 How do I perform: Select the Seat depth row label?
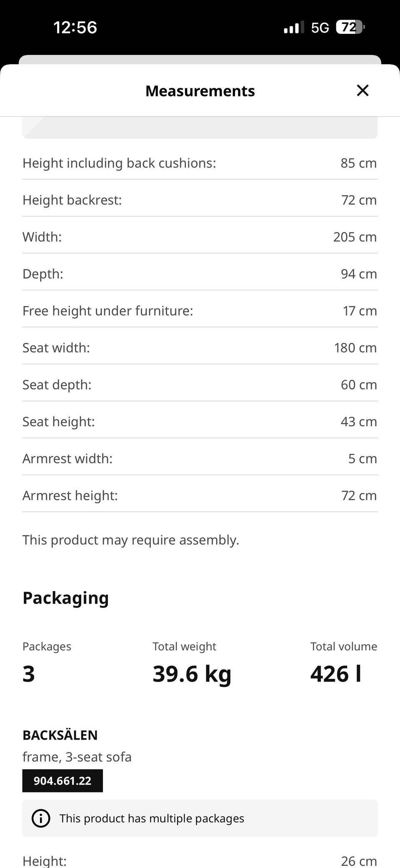coord(57,385)
